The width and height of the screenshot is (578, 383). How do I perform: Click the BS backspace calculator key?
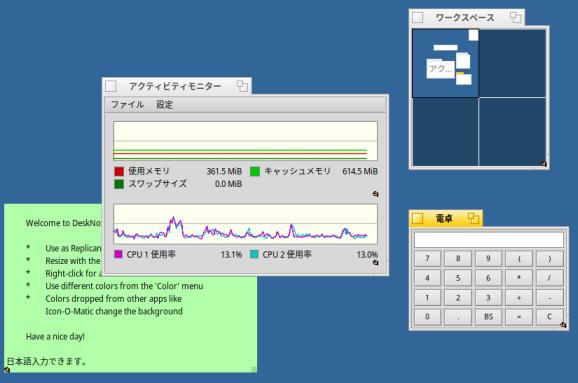pyautogui.click(x=488, y=317)
